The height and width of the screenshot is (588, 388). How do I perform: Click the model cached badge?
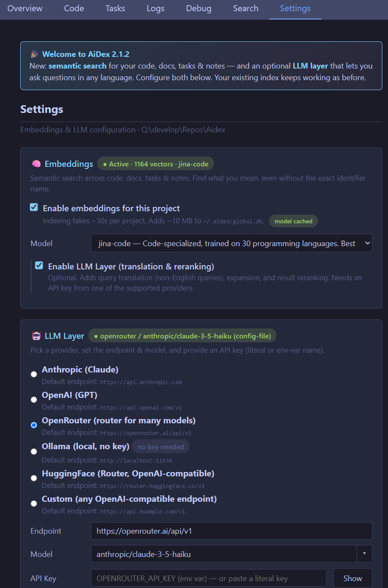click(x=294, y=221)
